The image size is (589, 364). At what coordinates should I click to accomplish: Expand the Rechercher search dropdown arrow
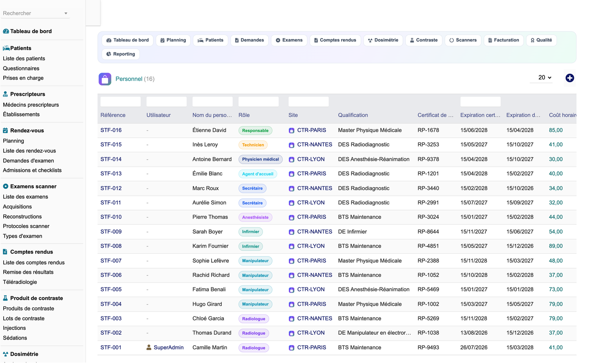[x=66, y=13]
